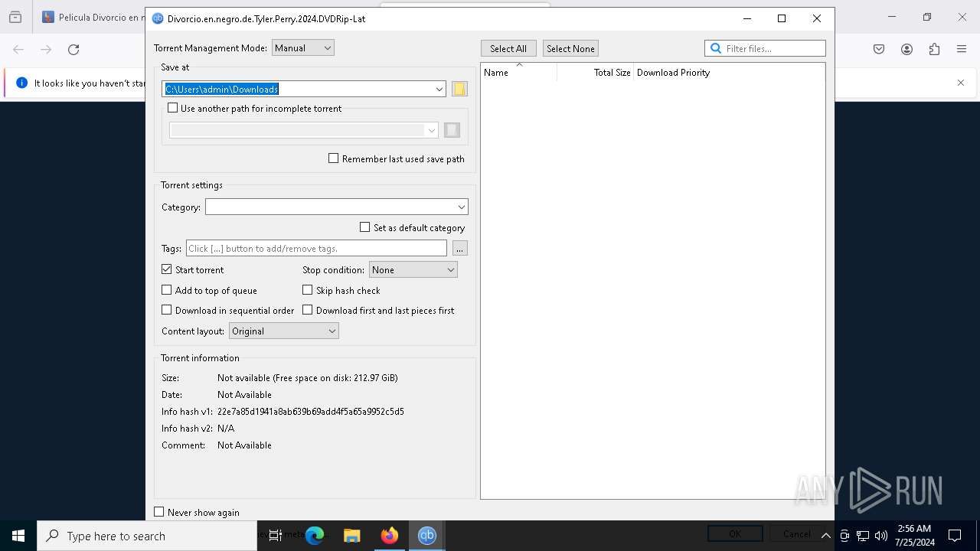980x551 pixels.
Task: Click Windows taskbar search box
Action: (147, 536)
